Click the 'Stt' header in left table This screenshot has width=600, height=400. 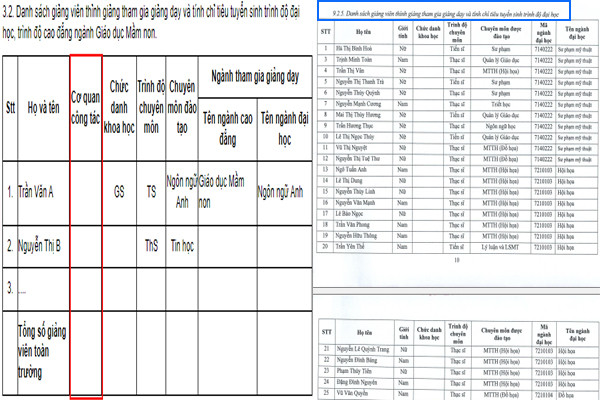pyautogui.click(x=10, y=108)
